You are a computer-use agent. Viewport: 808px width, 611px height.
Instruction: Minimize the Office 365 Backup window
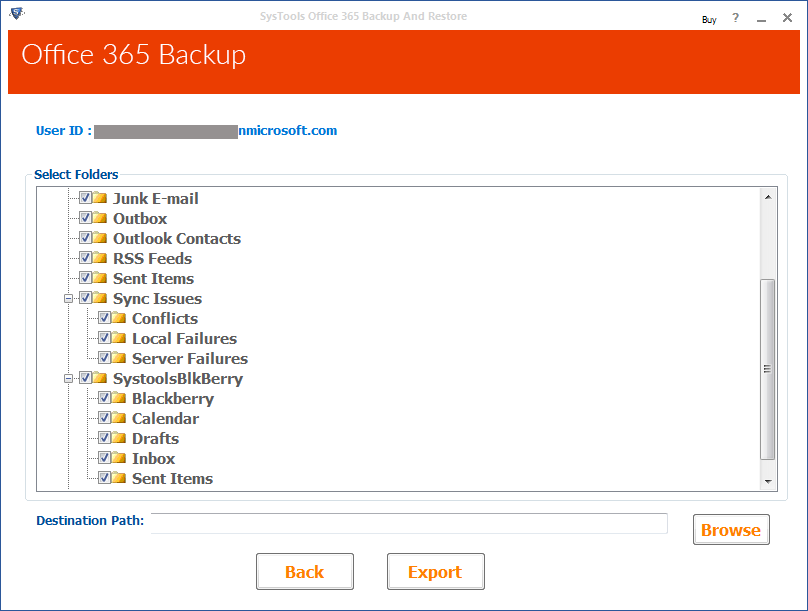click(x=761, y=20)
